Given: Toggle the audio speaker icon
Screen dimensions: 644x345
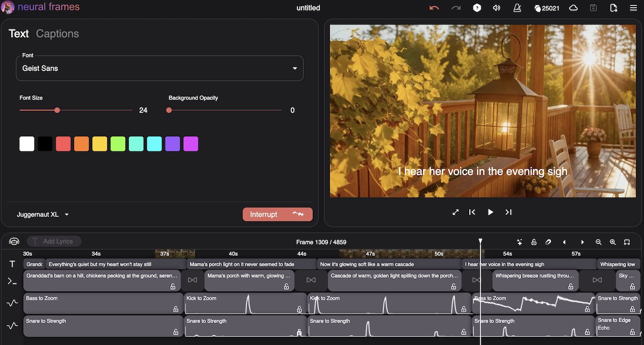Looking at the screenshot, I should [x=496, y=8].
